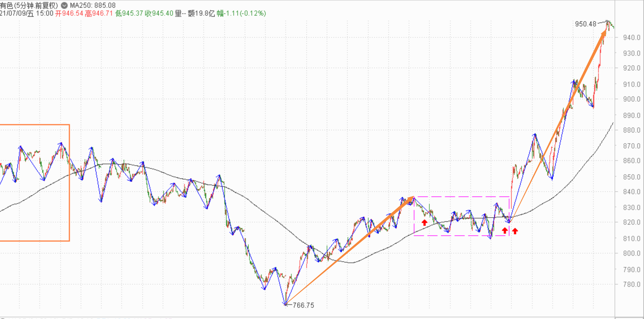
Task: Select the MA250: 885.08 indicator label
Action: 93,5
